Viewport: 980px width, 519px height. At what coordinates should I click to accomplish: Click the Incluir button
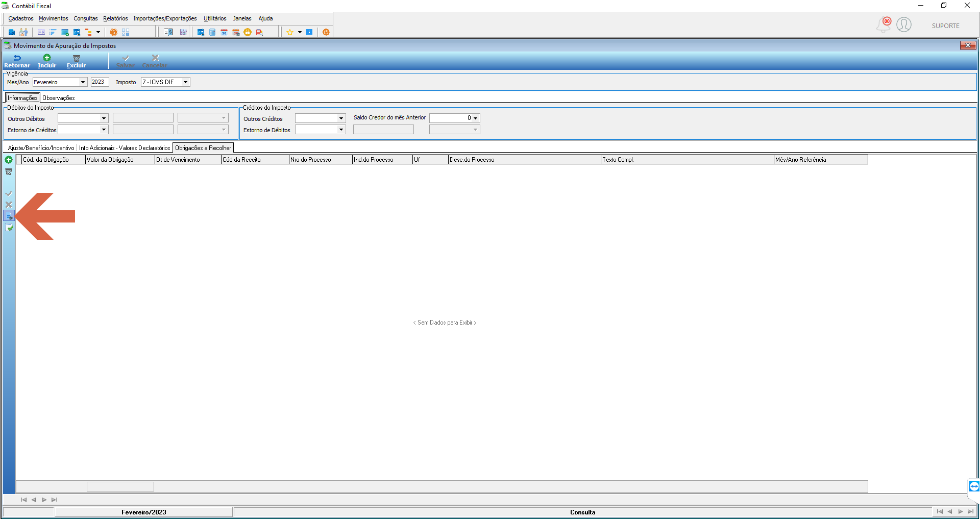click(47, 61)
